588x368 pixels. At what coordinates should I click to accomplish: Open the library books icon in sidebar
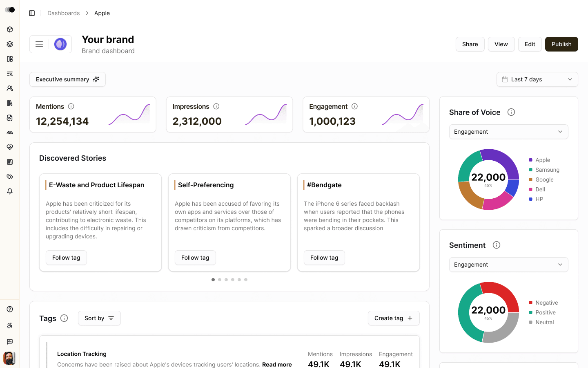pos(10,103)
